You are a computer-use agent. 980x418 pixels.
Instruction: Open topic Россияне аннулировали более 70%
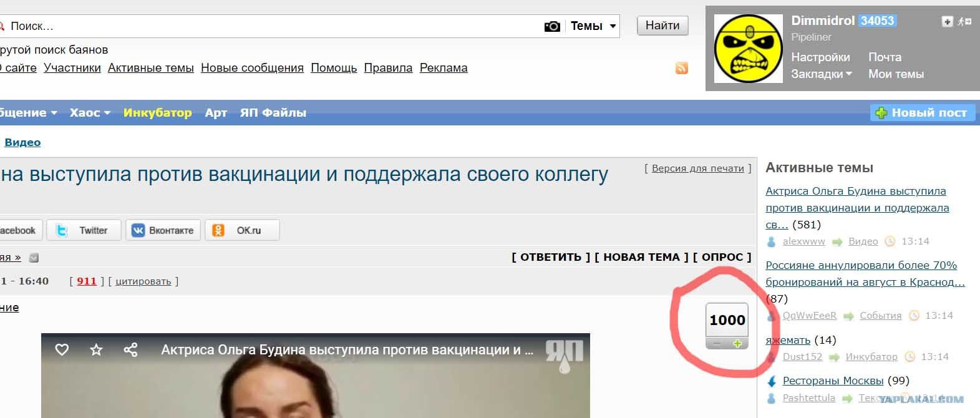pos(865,274)
